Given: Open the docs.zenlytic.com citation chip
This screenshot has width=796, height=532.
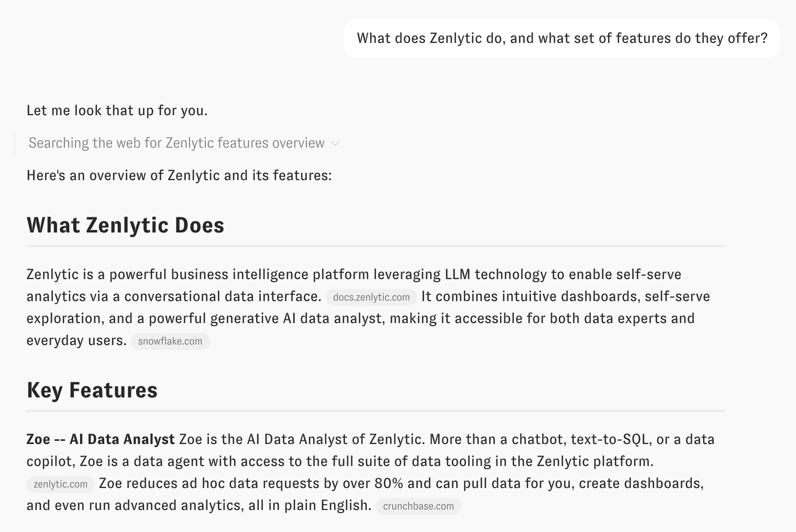Looking at the screenshot, I should tap(371, 297).
